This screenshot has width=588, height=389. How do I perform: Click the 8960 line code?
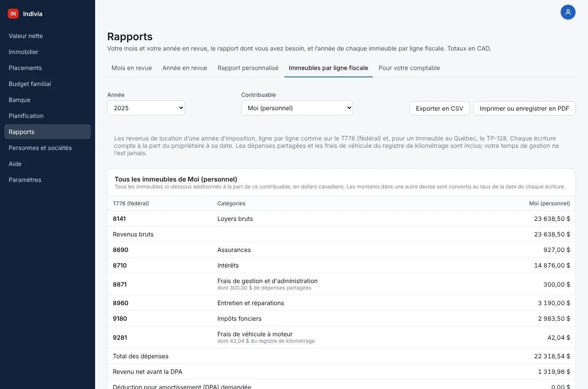[x=121, y=303]
